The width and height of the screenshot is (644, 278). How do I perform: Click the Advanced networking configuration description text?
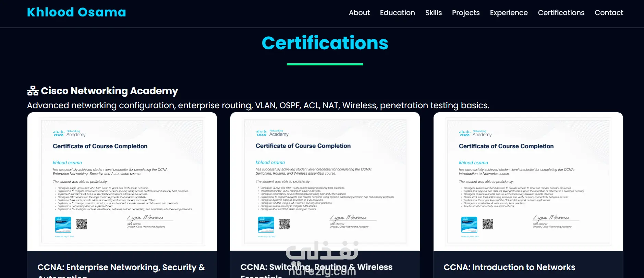tap(258, 105)
